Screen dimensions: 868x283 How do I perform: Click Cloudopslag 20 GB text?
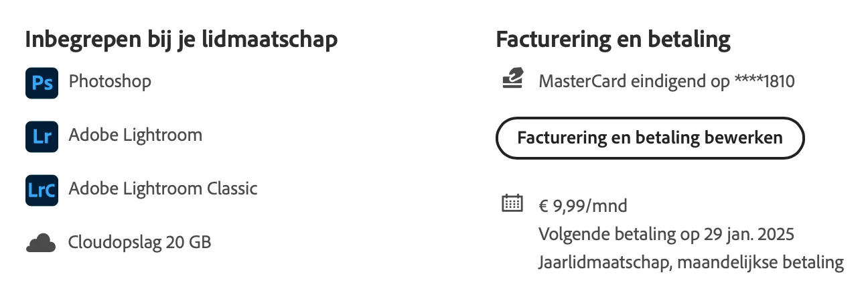click(140, 242)
